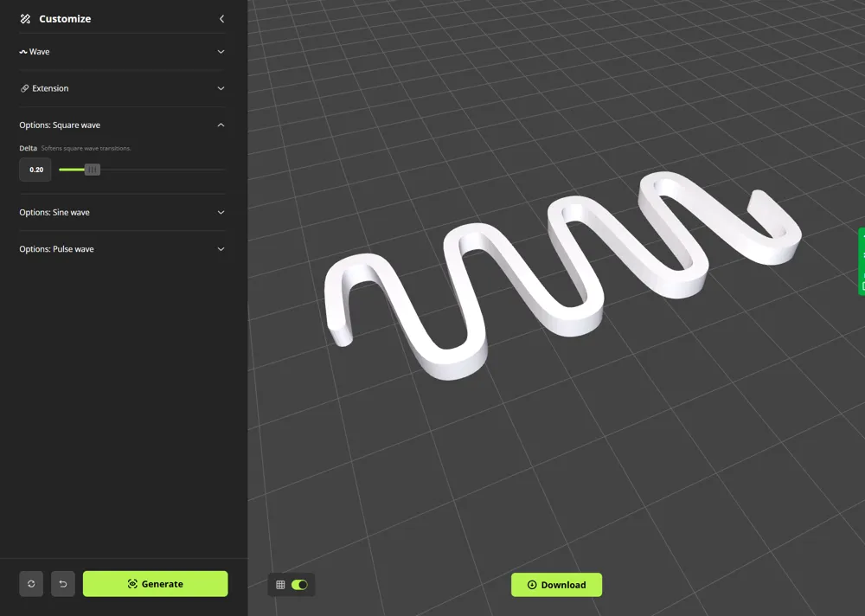This screenshot has width=865, height=616.
Task: Click the Customize panel tools icon
Action: (x=24, y=18)
